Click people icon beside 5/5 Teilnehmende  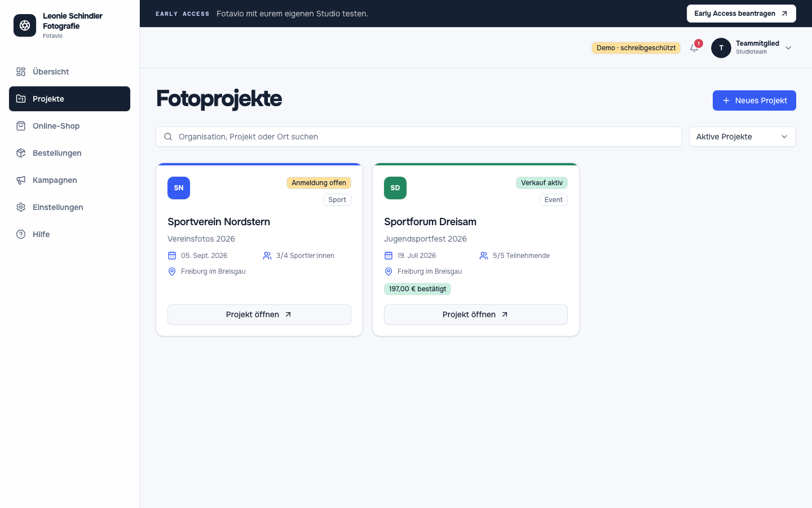(484, 256)
